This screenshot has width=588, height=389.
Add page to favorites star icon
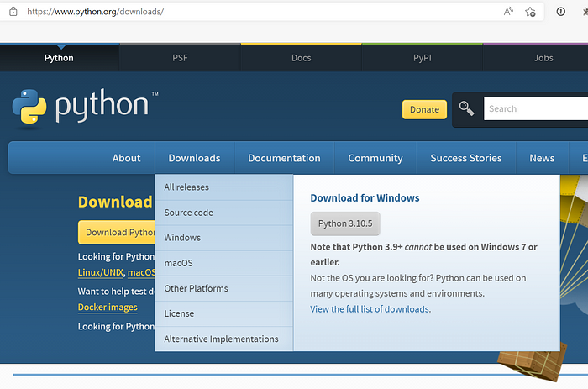coord(530,12)
